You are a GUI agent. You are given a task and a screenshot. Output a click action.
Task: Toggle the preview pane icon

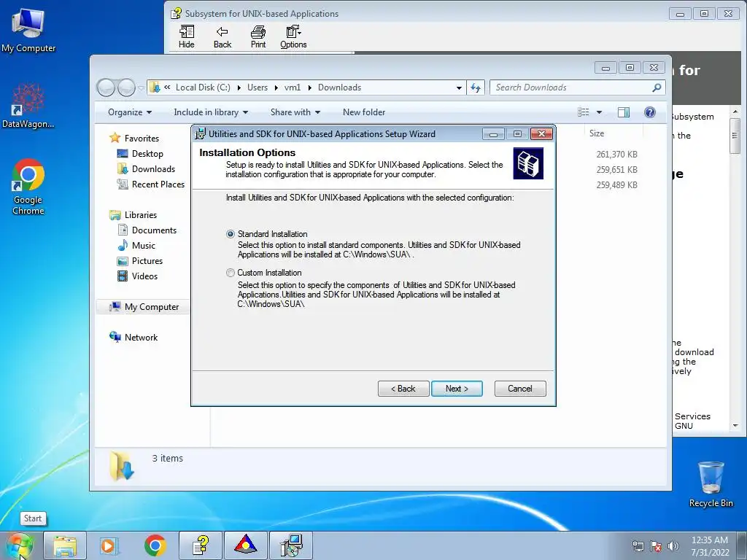[624, 112]
